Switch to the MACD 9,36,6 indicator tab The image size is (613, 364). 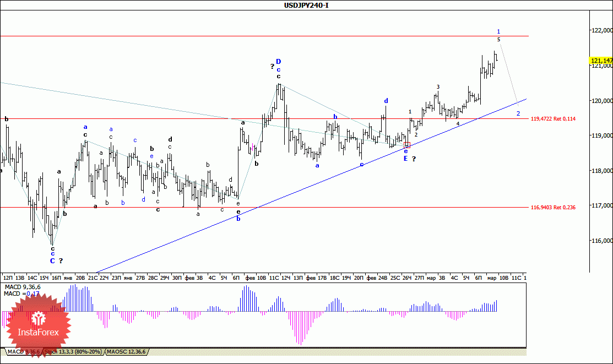click(x=24, y=352)
